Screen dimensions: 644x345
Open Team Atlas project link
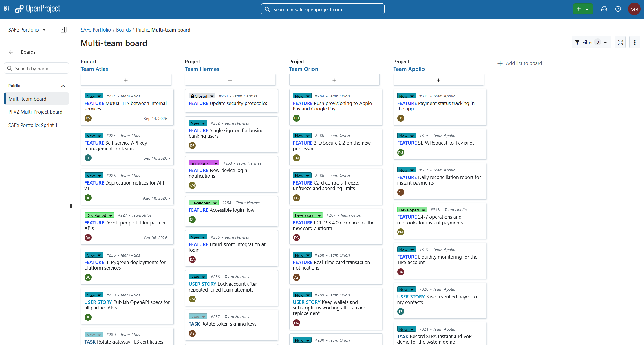click(94, 69)
